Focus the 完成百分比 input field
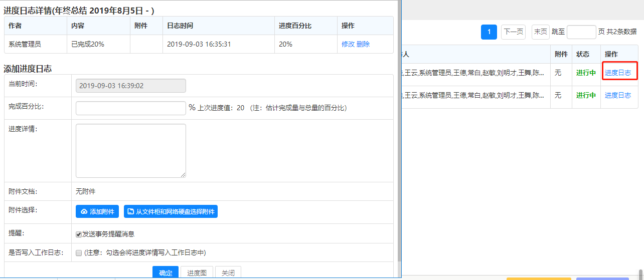Image resolution: width=644 pixels, height=280 pixels. (x=130, y=108)
